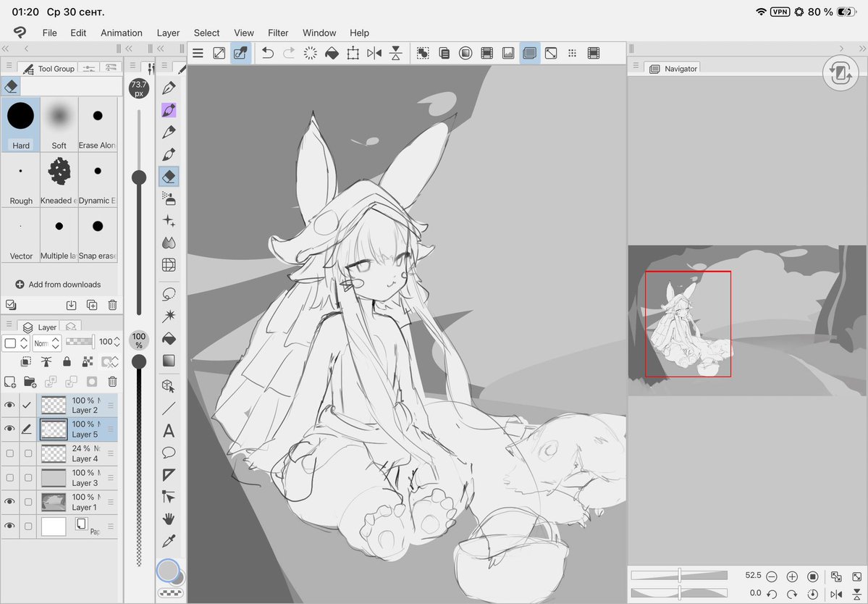Open the Edit menu
Image resolution: width=868 pixels, height=604 pixels.
(78, 33)
